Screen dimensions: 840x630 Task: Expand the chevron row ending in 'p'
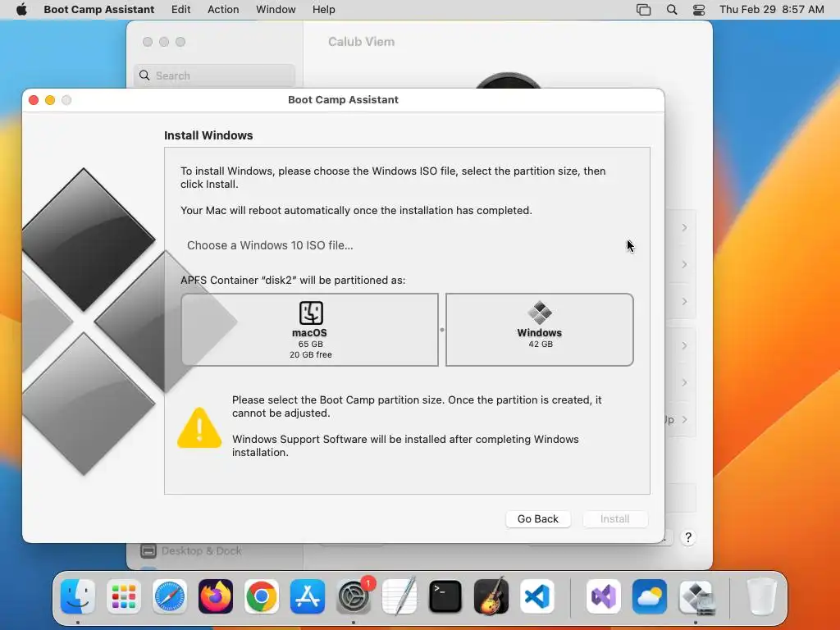click(684, 420)
